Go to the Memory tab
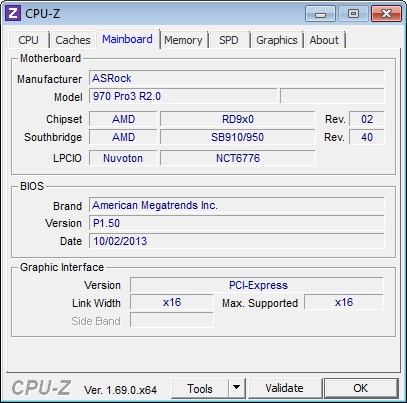The width and height of the screenshot is (407, 403). click(183, 40)
